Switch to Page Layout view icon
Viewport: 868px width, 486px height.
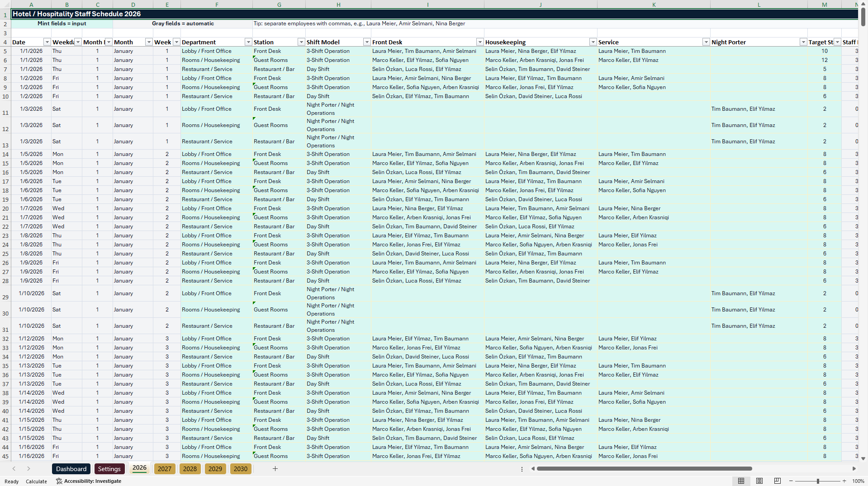coord(759,481)
